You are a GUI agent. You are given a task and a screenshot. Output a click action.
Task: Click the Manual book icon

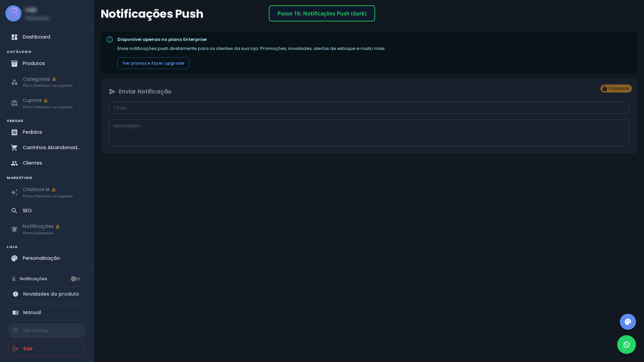(x=15, y=313)
